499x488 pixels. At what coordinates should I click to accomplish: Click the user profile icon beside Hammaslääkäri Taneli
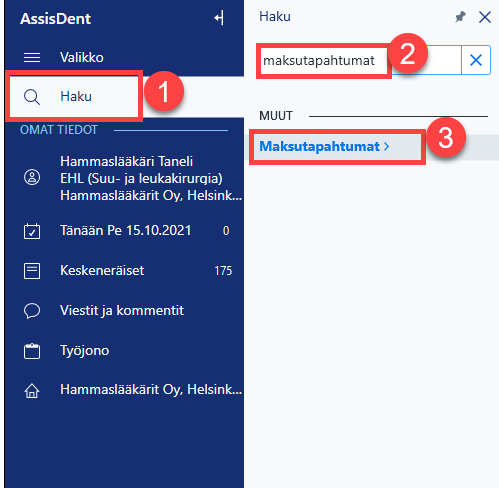(x=32, y=177)
